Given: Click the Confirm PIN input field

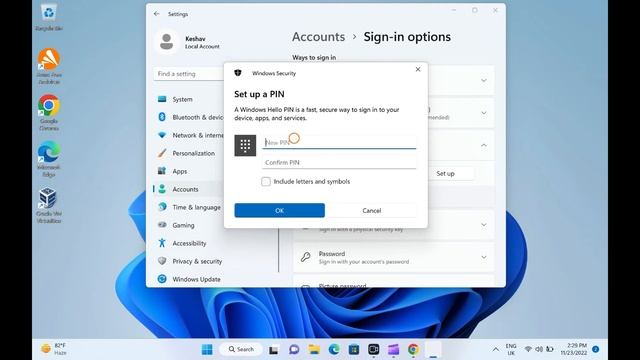Looking at the screenshot, I should tap(339, 162).
